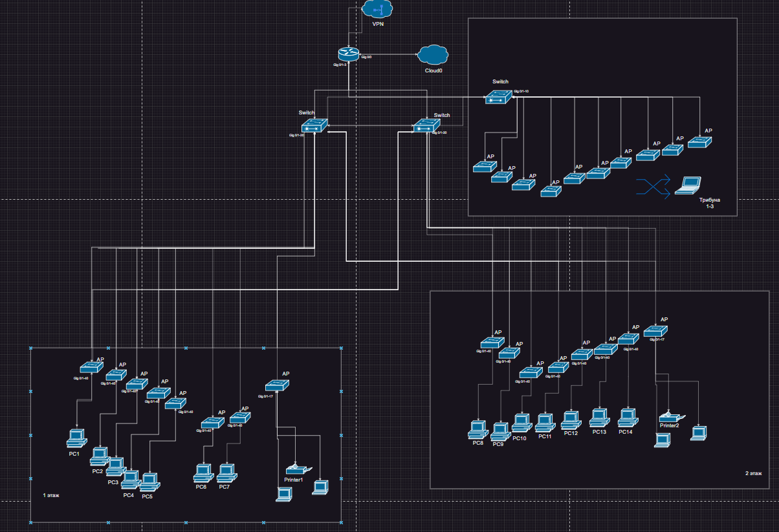Screen dimensions: 779x532
Task: Select the laptop below-left of Printer1
Action: point(283,495)
